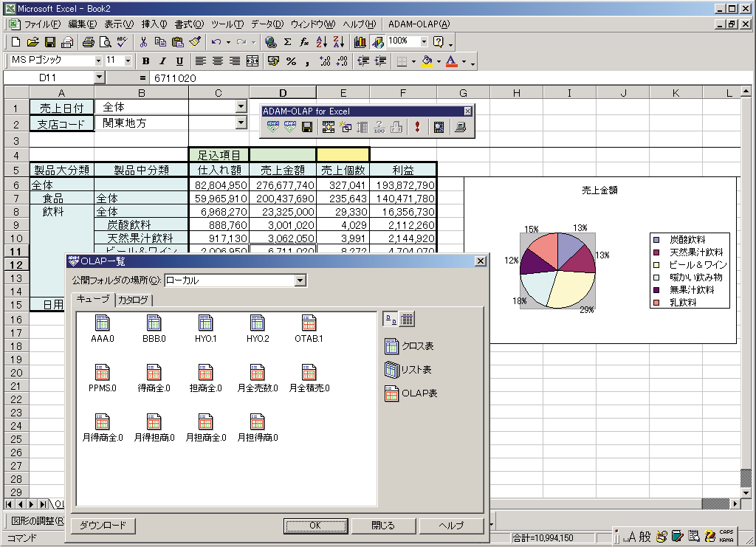The image size is (756, 547).
Task: Click the magnifier grid icon in ADAM-OLAP toolbar
Action: pos(439,127)
